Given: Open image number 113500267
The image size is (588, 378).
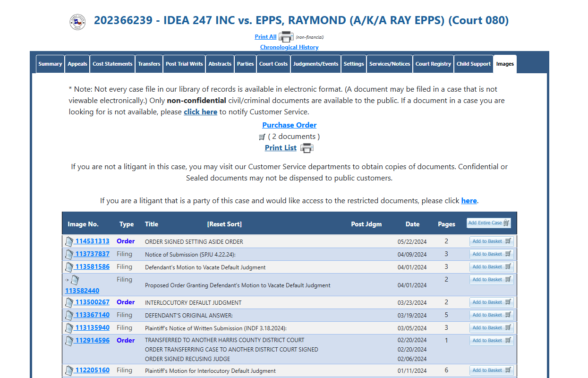Looking at the screenshot, I should pos(93,302).
